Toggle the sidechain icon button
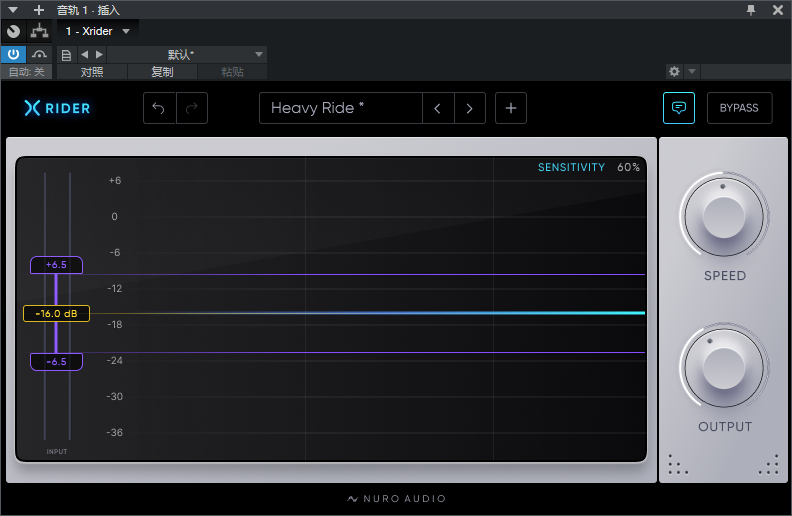The width and height of the screenshot is (792, 516). point(39,54)
